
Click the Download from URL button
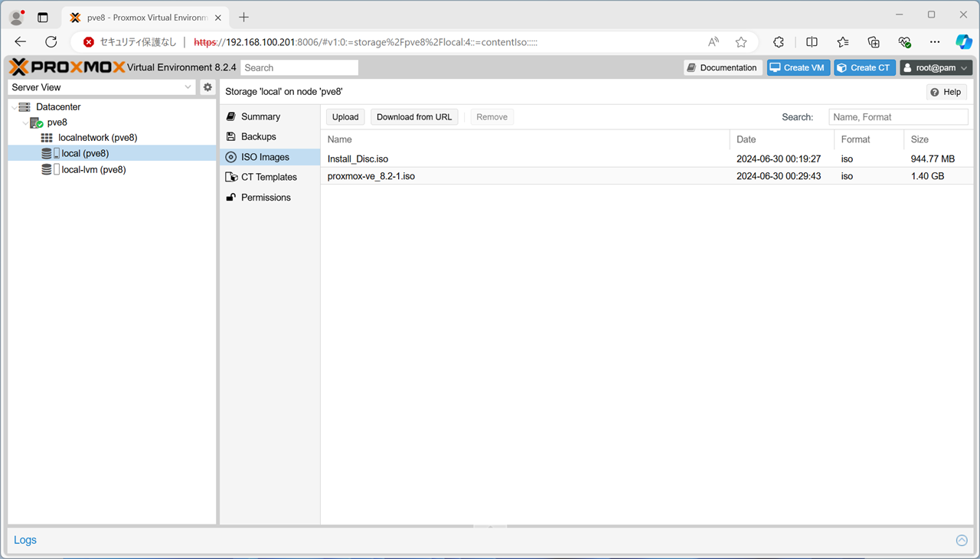point(414,117)
